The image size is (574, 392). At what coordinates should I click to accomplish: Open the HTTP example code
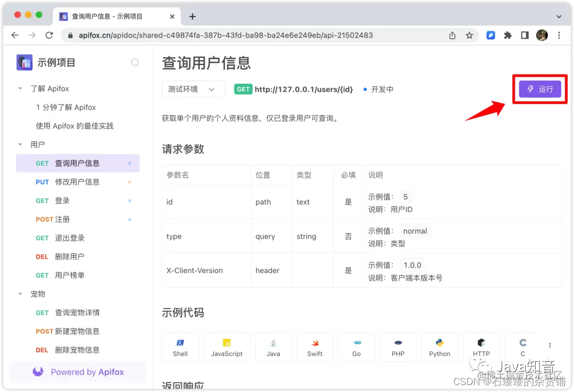point(481,347)
